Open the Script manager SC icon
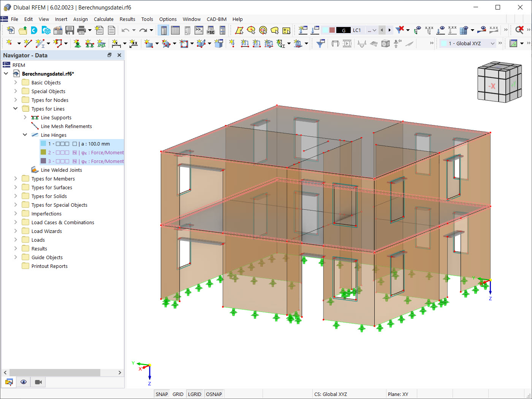 [x=211, y=30]
